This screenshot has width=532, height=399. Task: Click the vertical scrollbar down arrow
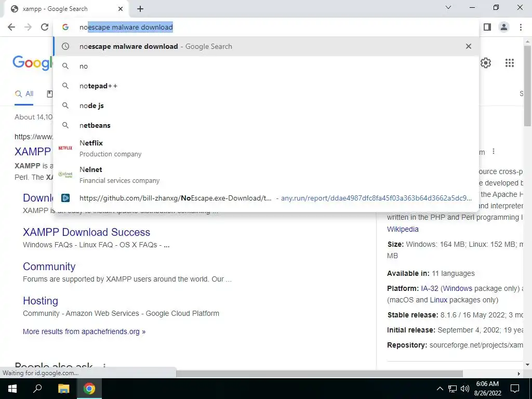528,365
